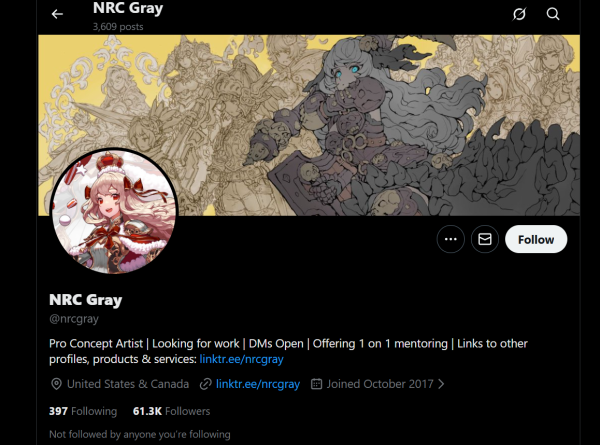Send a message via envelope icon
600x445 pixels.
[484, 239]
